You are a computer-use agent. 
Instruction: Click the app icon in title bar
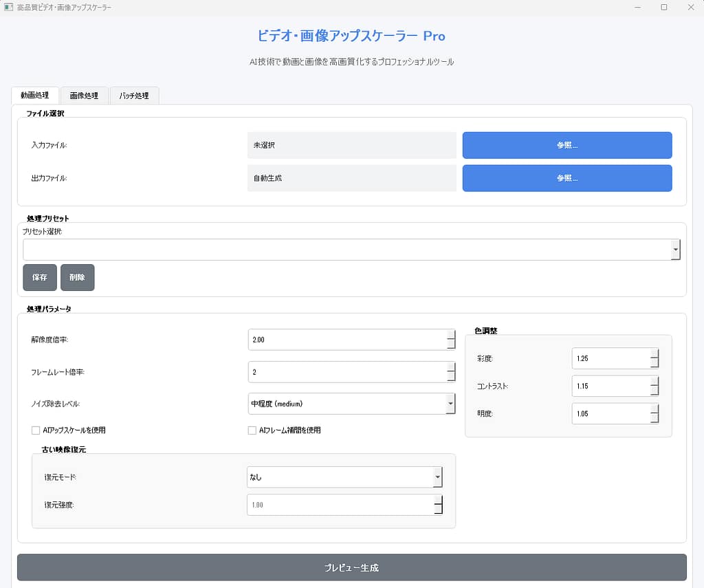tap(9, 7)
